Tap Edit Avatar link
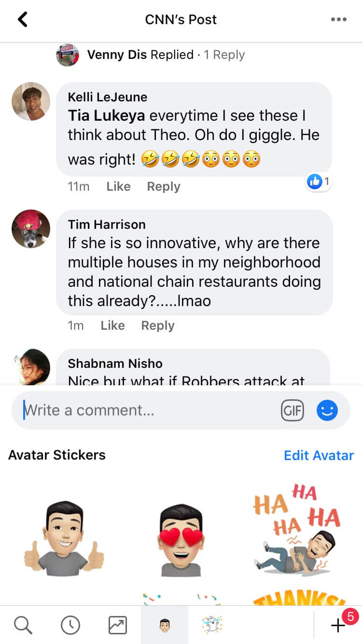The width and height of the screenshot is (362, 644). click(x=319, y=455)
